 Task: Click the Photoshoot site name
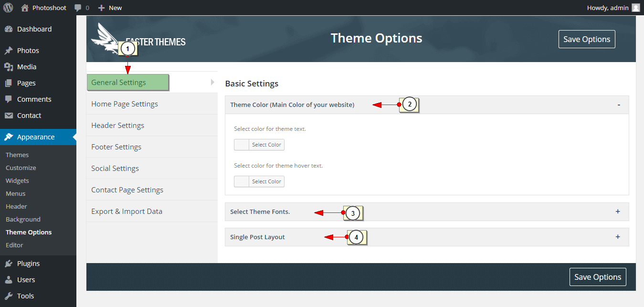[50, 8]
